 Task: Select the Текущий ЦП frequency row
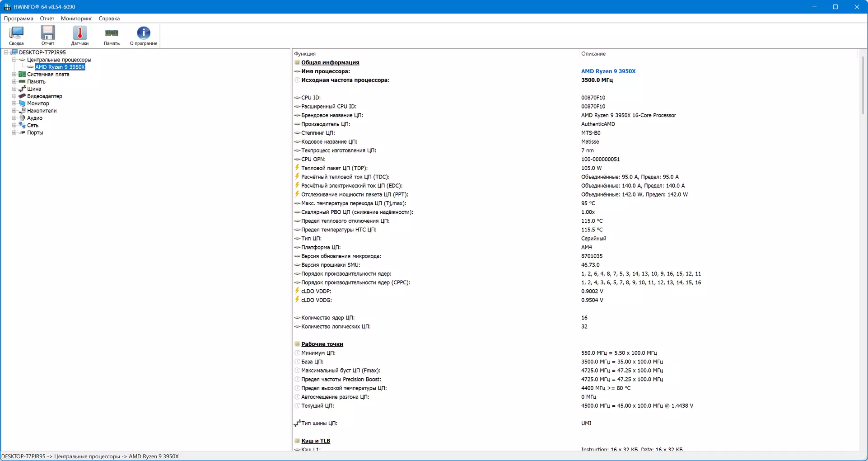click(x=575, y=406)
